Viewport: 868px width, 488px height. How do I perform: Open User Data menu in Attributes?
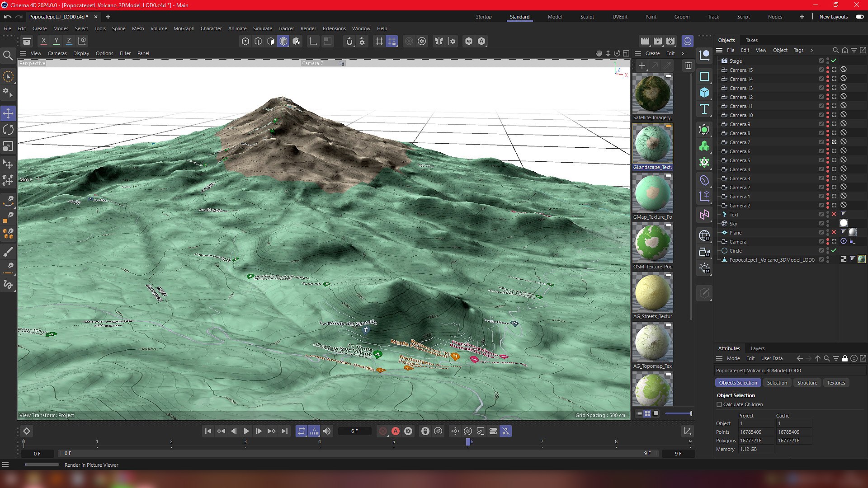coord(772,358)
